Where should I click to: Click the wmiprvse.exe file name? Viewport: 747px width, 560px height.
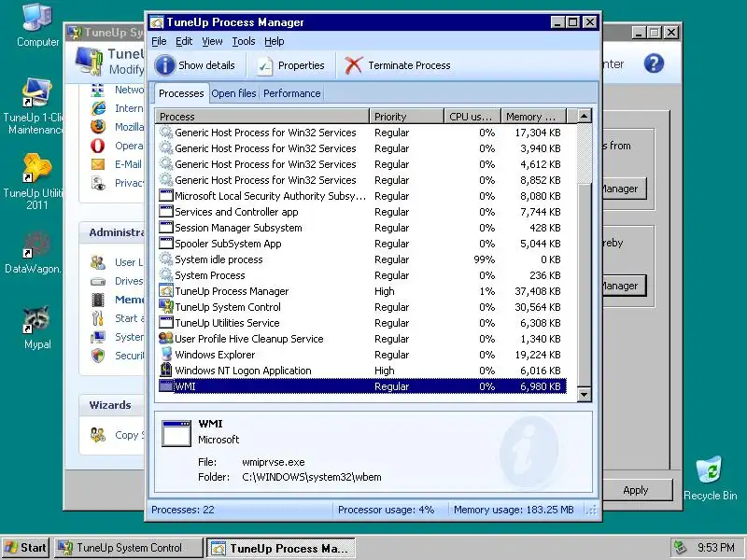tap(273, 462)
